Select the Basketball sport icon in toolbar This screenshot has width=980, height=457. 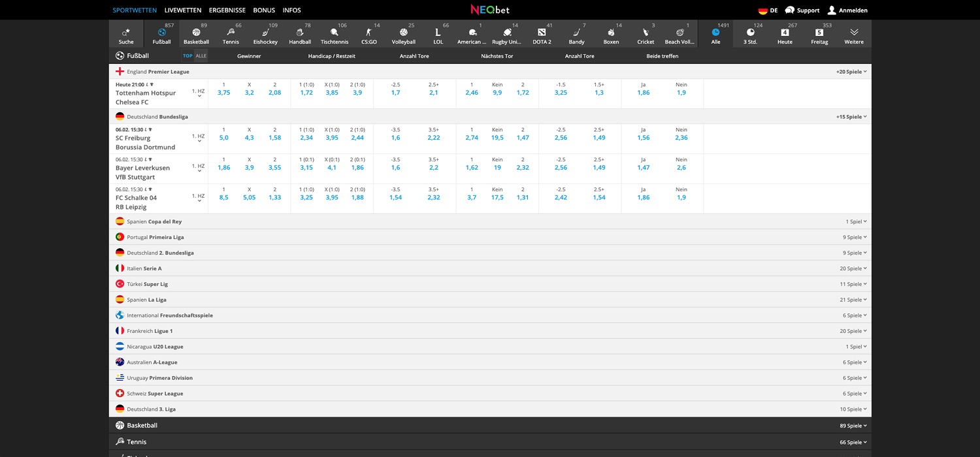pyautogui.click(x=196, y=34)
